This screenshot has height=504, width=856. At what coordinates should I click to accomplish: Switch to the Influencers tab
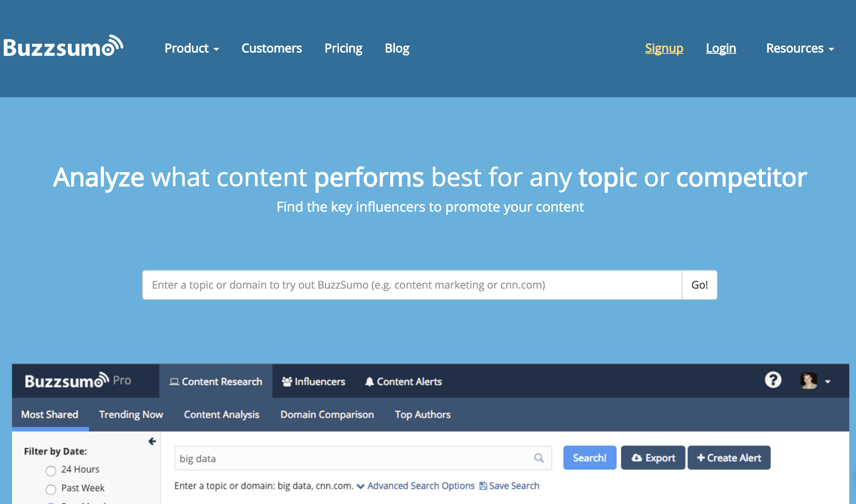click(x=314, y=381)
